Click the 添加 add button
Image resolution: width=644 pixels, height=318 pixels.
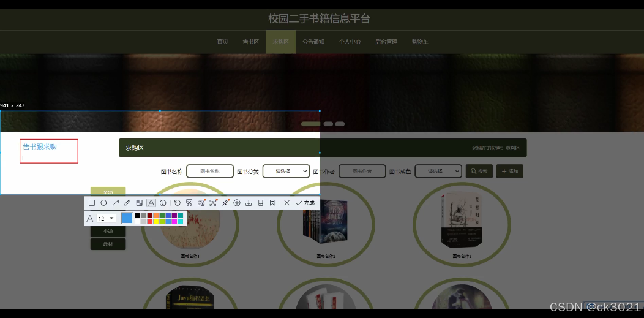click(x=510, y=172)
